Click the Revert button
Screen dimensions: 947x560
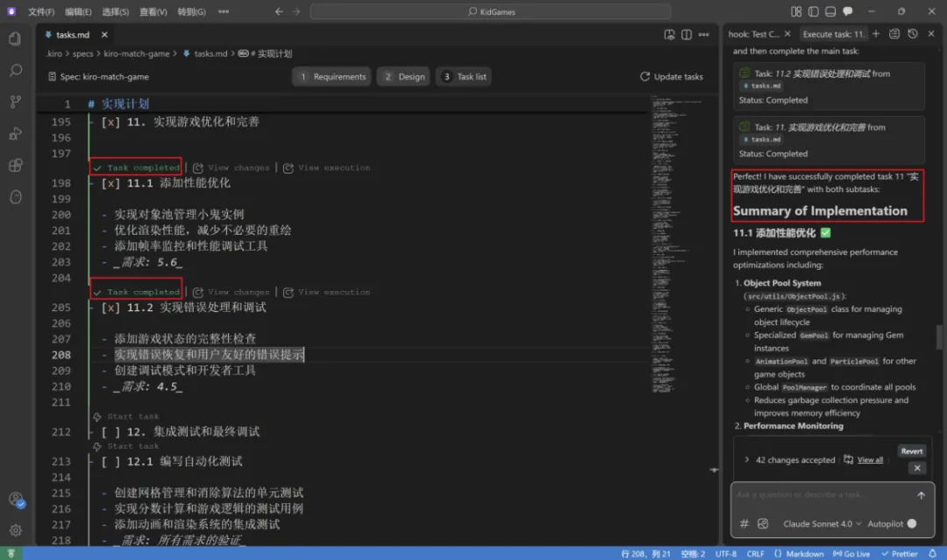tap(911, 451)
